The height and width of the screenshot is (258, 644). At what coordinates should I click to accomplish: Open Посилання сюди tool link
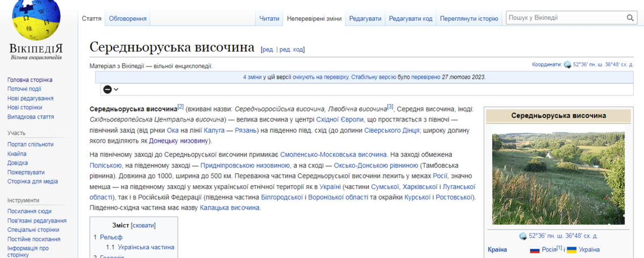coord(30,212)
